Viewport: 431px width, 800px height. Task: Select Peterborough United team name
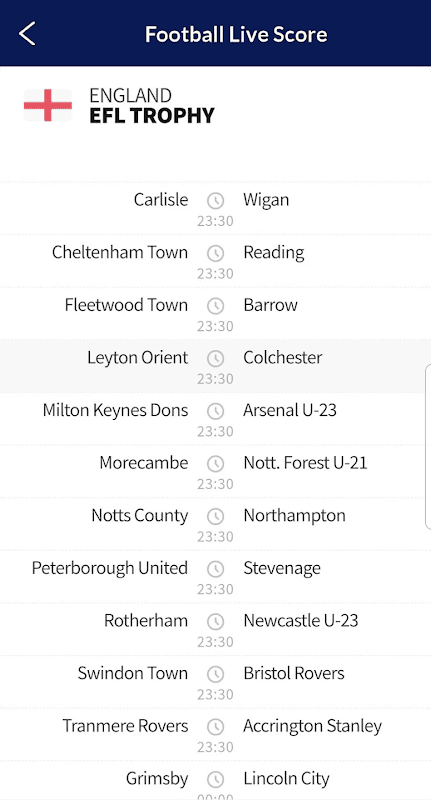coord(110,568)
